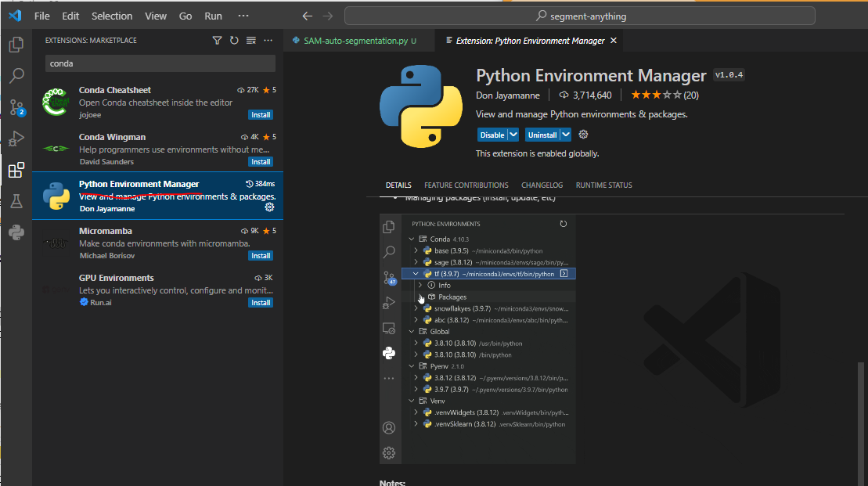Click the Run.ai publisher name
The image size is (868, 486).
click(101, 303)
